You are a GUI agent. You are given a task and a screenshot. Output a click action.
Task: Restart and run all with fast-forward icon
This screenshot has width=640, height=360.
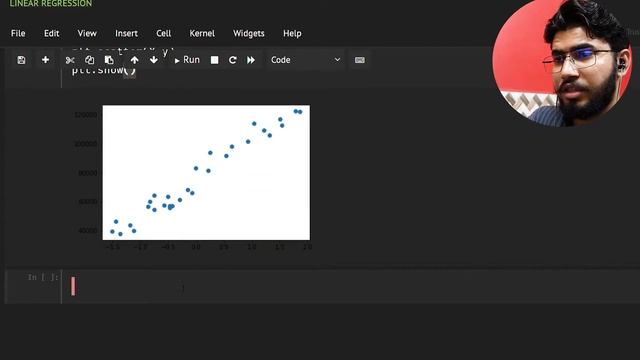251,60
